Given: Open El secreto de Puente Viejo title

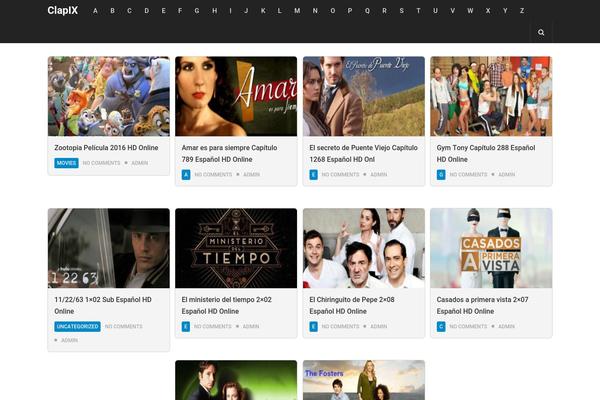Looking at the screenshot, I should point(363,153).
